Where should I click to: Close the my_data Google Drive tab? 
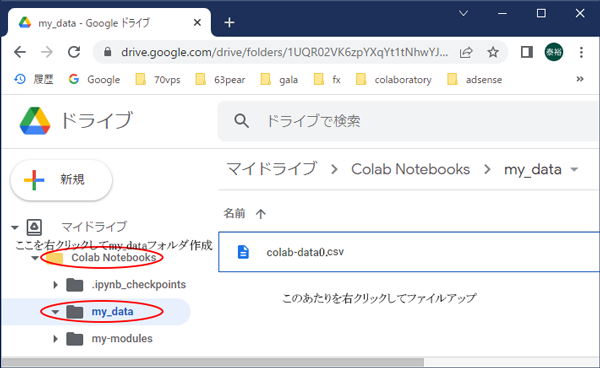[197, 23]
